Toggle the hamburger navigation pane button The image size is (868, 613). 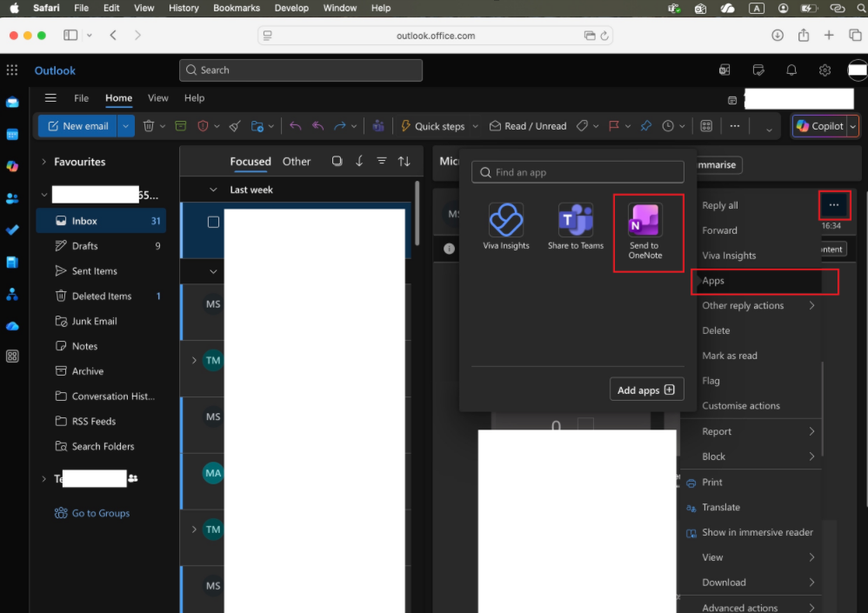50,98
